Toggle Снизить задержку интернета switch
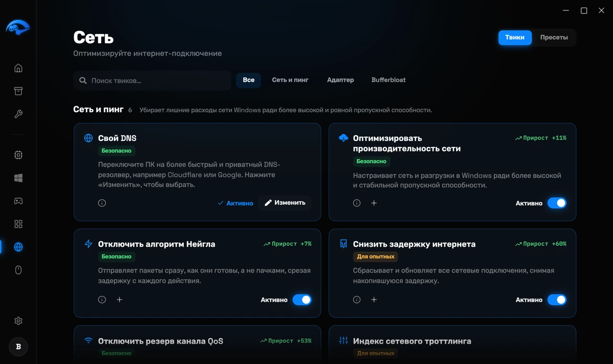 pyautogui.click(x=557, y=300)
